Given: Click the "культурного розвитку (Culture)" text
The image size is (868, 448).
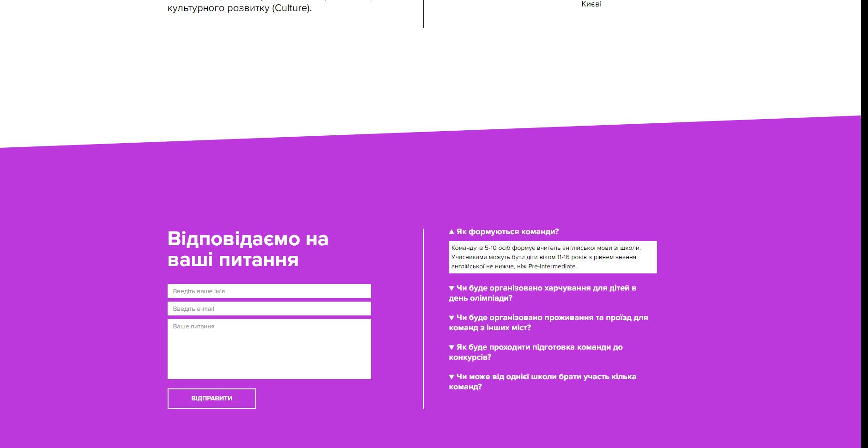Looking at the screenshot, I should (239, 8).
